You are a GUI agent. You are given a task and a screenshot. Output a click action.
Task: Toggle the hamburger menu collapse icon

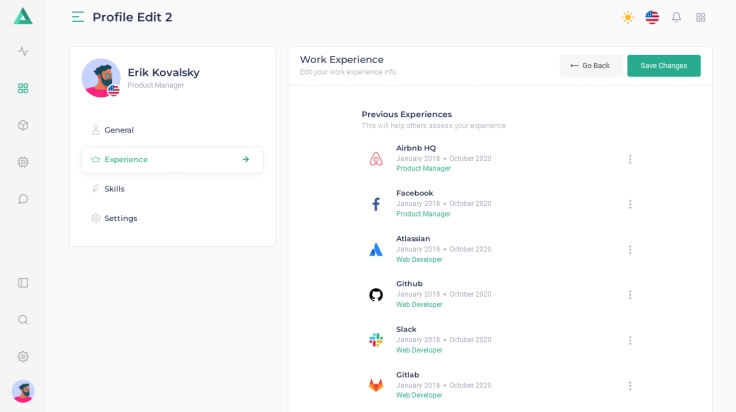coord(78,17)
